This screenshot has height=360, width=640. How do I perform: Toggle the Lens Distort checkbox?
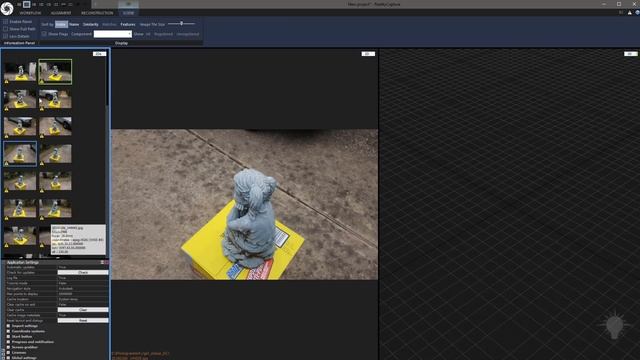[x=5, y=36]
